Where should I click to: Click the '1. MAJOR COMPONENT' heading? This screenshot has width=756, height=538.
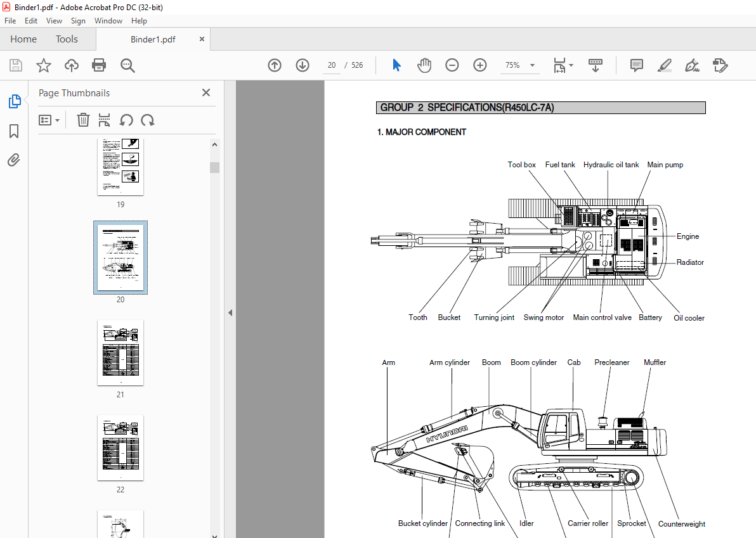(421, 132)
